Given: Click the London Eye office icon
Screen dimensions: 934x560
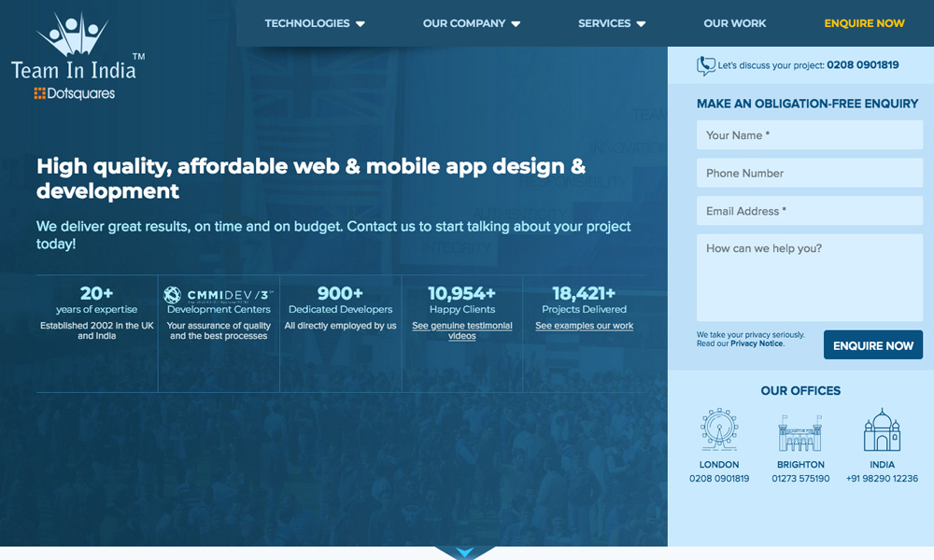Looking at the screenshot, I should point(719,431).
